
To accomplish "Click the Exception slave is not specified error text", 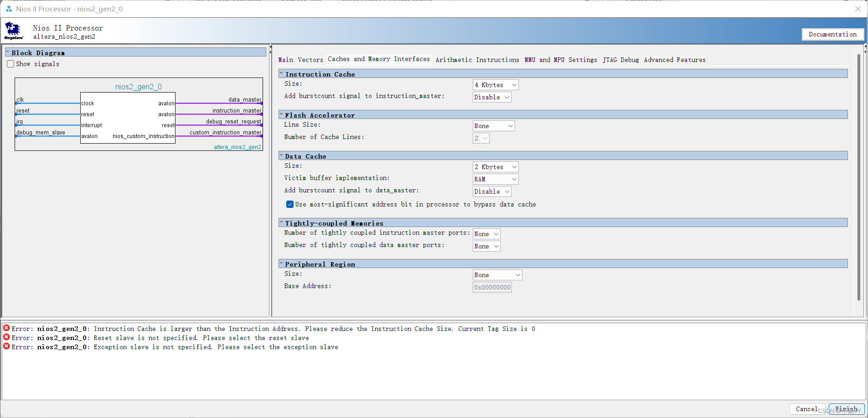I will [x=216, y=347].
